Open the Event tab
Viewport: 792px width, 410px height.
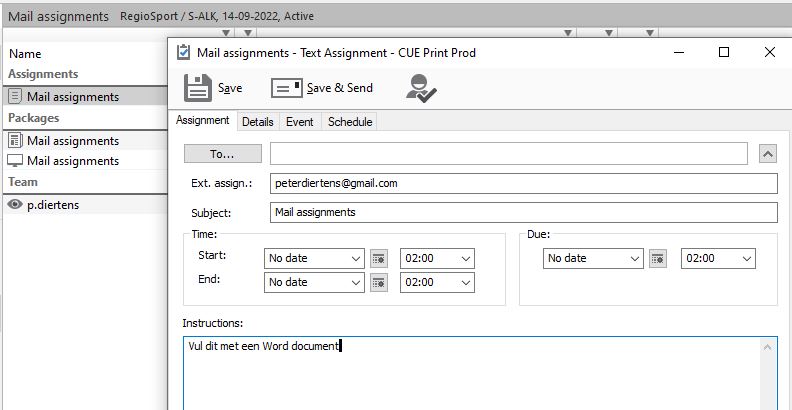click(300, 122)
